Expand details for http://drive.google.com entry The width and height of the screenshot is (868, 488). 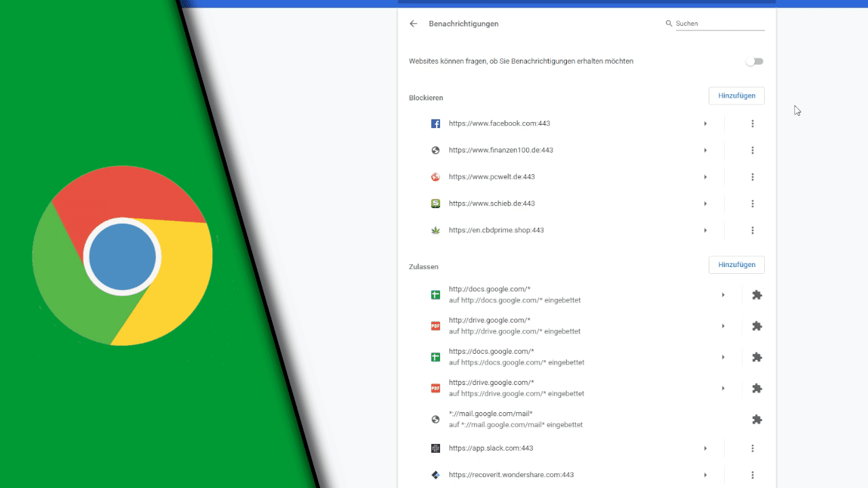pos(724,326)
